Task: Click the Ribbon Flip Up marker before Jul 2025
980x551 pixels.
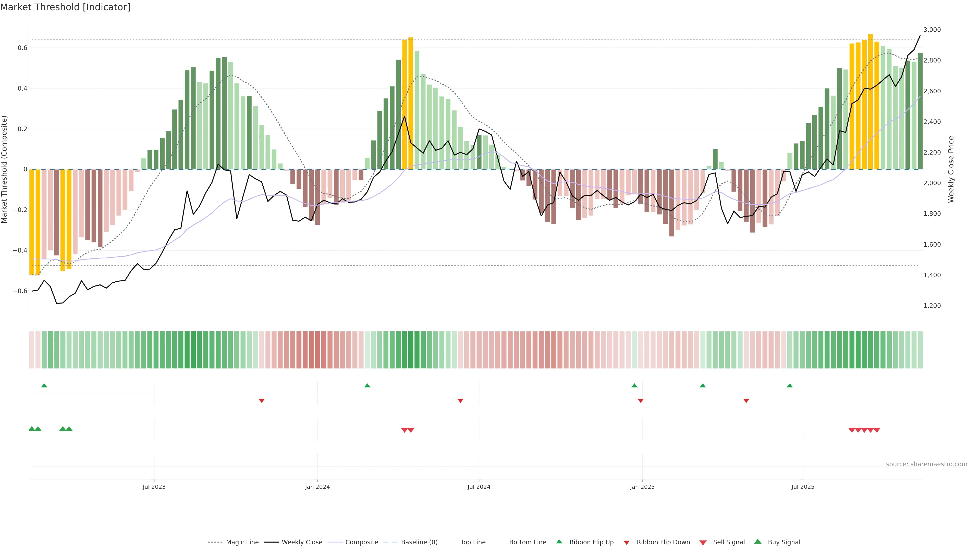Action: (x=790, y=386)
